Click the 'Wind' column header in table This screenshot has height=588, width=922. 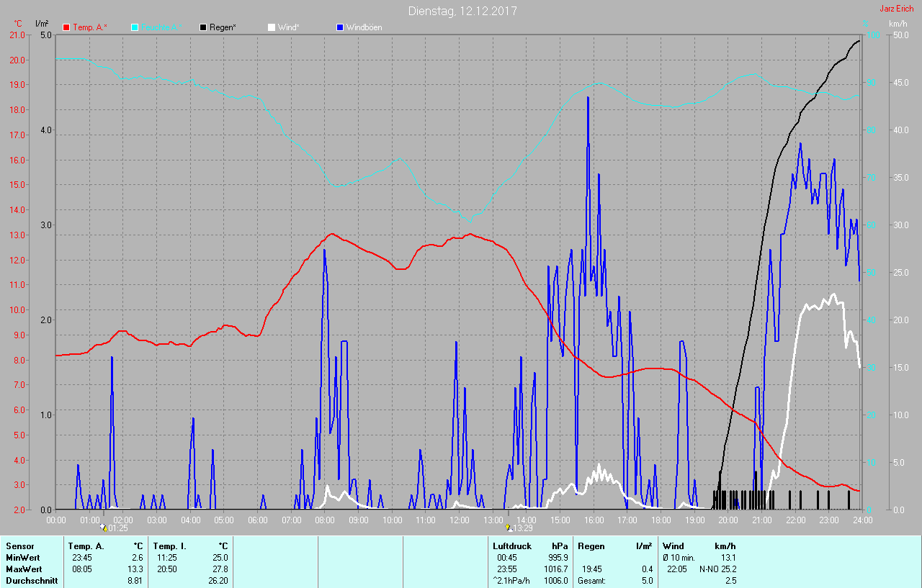tap(674, 546)
